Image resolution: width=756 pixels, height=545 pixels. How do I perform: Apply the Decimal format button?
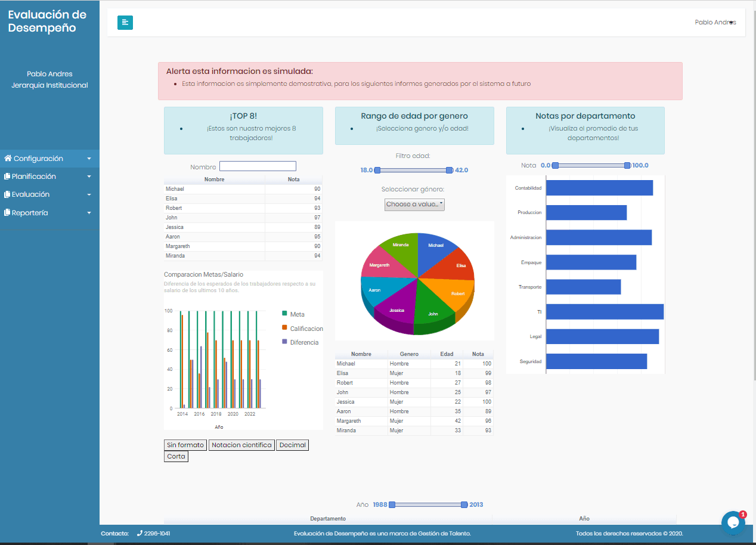pyautogui.click(x=292, y=445)
